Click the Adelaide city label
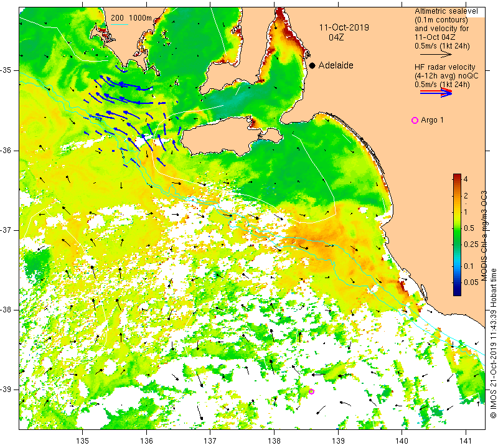The height and width of the screenshot is (448, 498). (x=336, y=65)
